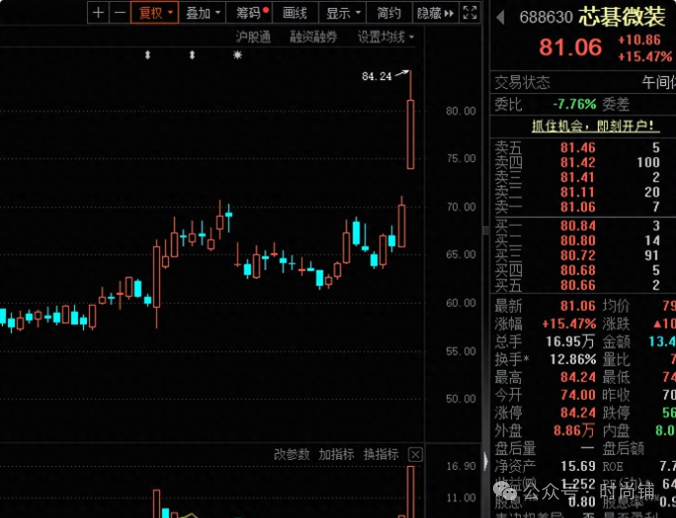
Task: Click 改参数 to modify indicator parameters
Action: 293,454
